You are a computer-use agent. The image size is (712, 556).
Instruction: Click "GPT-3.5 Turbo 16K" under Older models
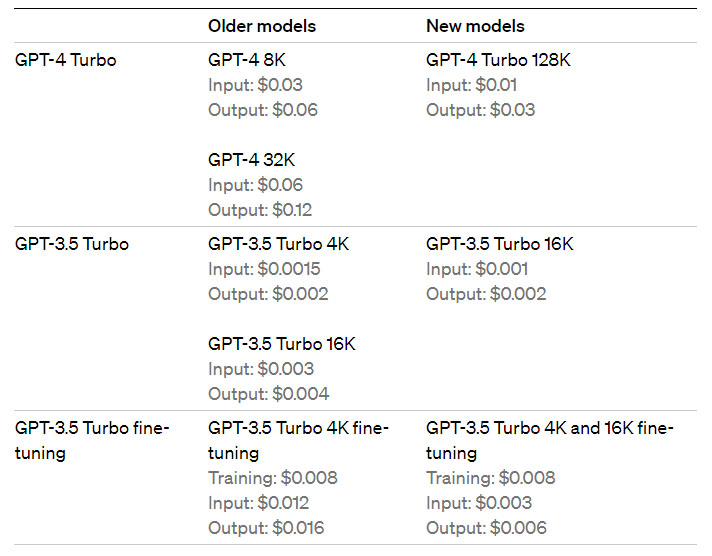coord(281,344)
